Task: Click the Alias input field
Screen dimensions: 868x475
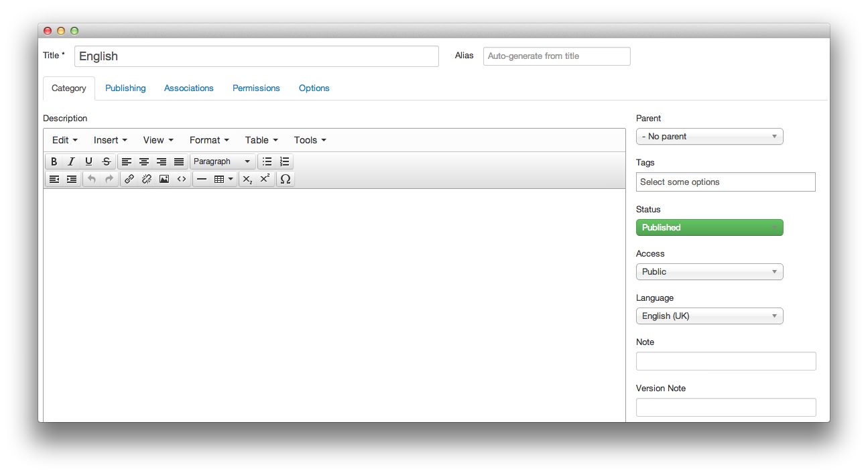Action: point(556,56)
